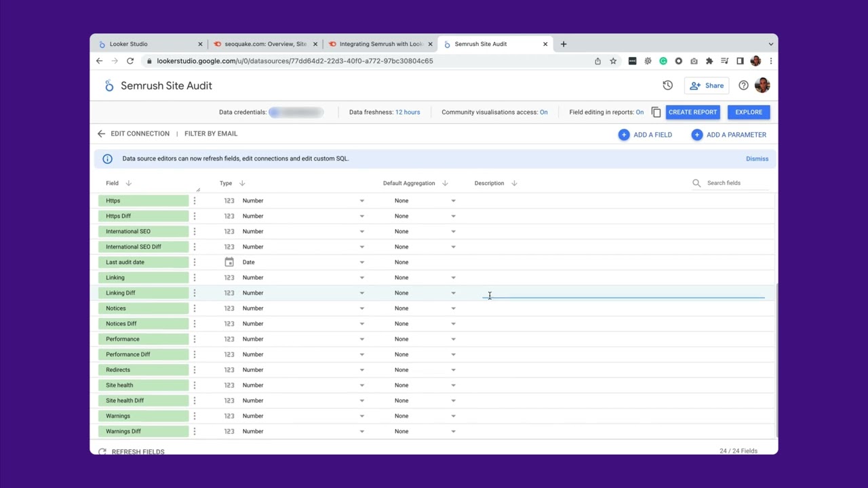Bookmark page with star icon
868x488 pixels.
click(613, 61)
